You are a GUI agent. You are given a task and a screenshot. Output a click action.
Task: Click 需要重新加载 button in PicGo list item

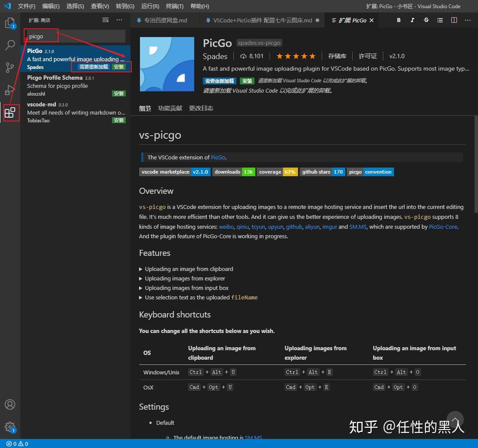point(93,67)
